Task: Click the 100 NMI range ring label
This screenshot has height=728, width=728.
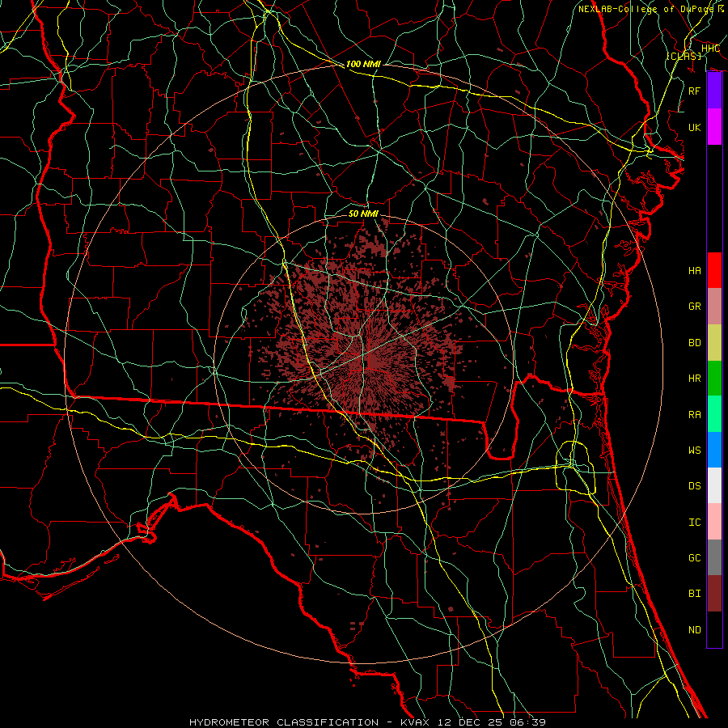Action: pyautogui.click(x=363, y=64)
